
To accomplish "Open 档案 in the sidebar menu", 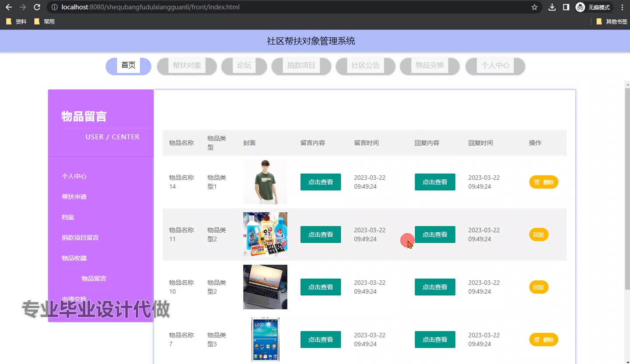I will pyautogui.click(x=68, y=217).
